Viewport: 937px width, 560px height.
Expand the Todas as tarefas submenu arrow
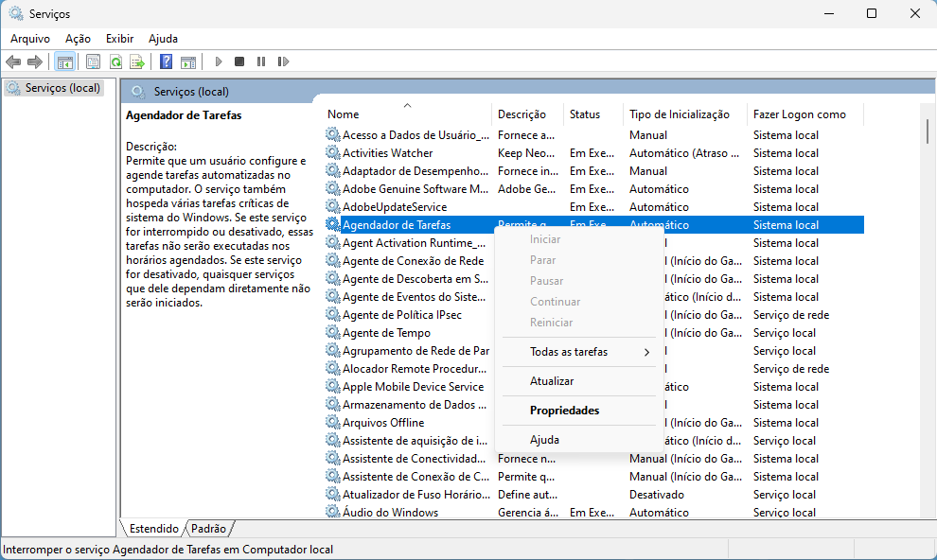click(x=646, y=352)
